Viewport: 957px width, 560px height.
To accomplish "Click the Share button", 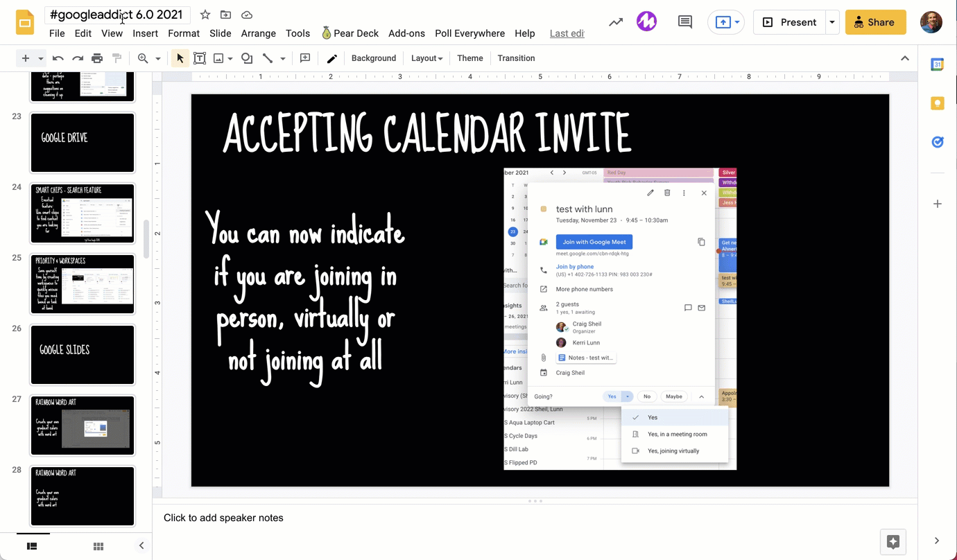I will pyautogui.click(x=876, y=22).
